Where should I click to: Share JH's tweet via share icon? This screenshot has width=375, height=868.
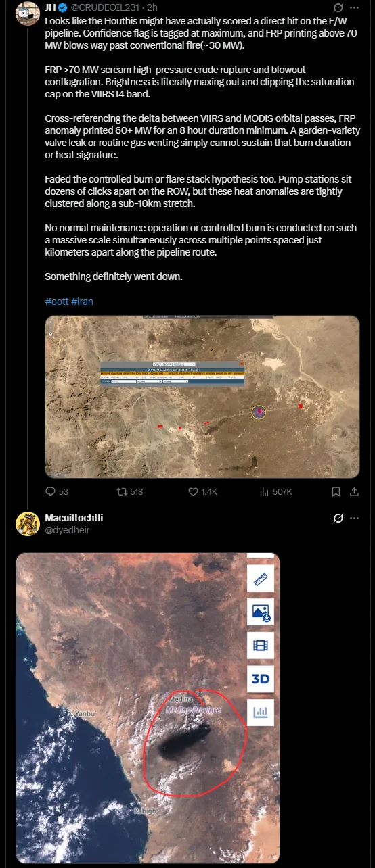click(x=355, y=492)
